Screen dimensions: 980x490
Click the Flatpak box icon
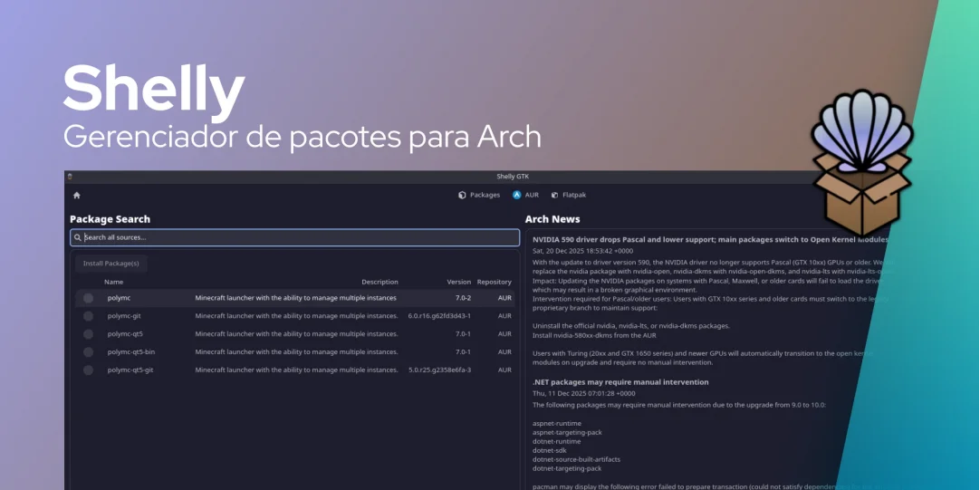(554, 195)
